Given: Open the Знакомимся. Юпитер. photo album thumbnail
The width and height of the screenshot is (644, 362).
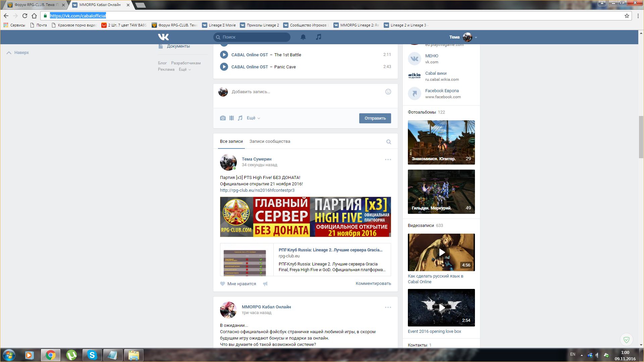Looking at the screenshot, I should point(441,142).
